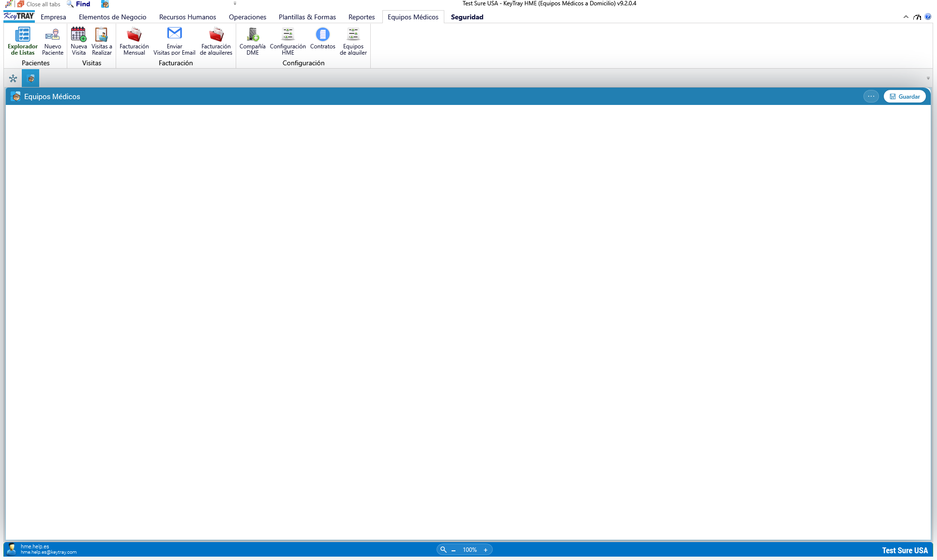937x560 pixels.
Task: Click the Guardar button
Action: click(905, 96)
